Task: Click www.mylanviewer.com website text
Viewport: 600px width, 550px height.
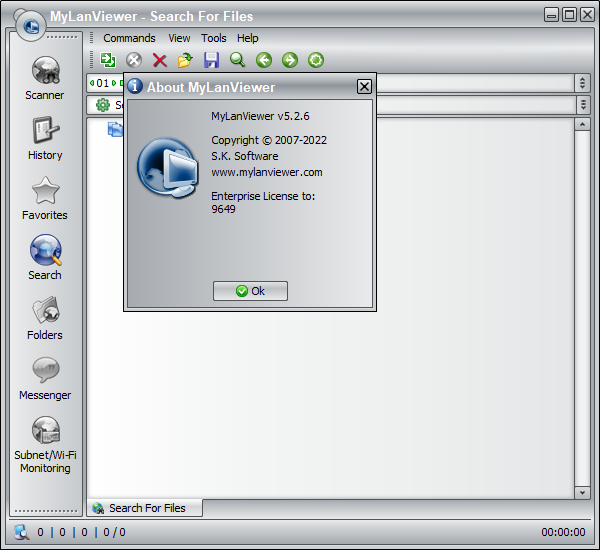Action: 267,172
